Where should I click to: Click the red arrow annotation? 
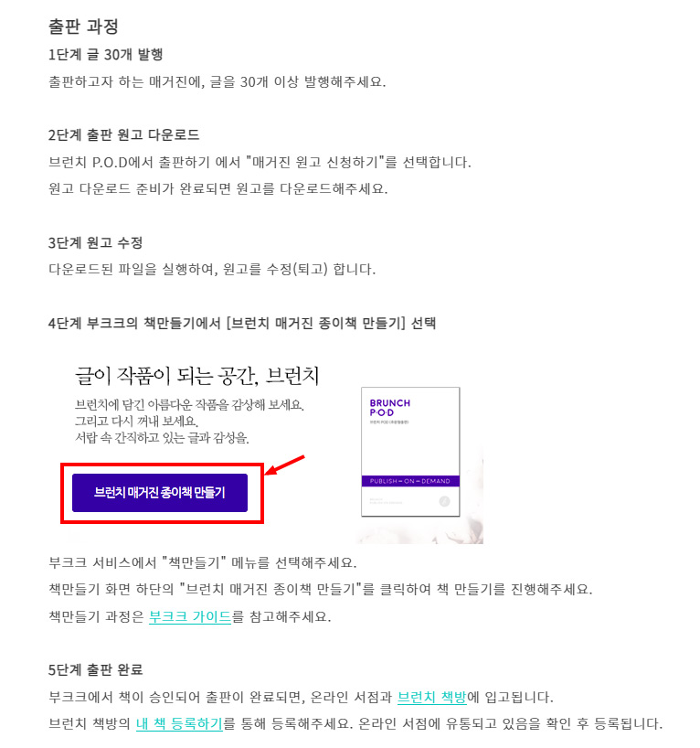[285, 465]
